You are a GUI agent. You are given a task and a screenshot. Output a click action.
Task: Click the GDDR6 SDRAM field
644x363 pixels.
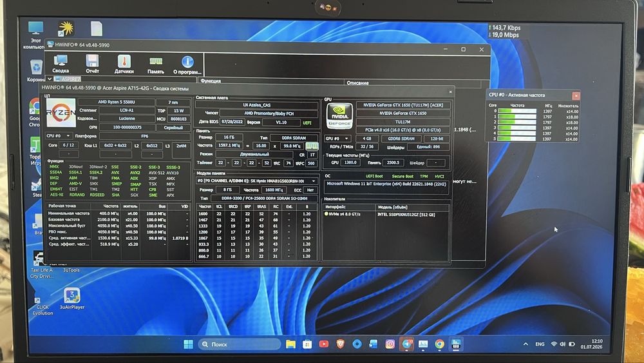401,139
